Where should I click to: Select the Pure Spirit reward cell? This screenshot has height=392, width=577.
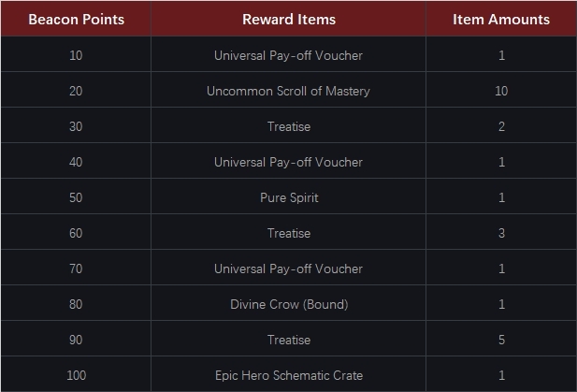point(288,197)
